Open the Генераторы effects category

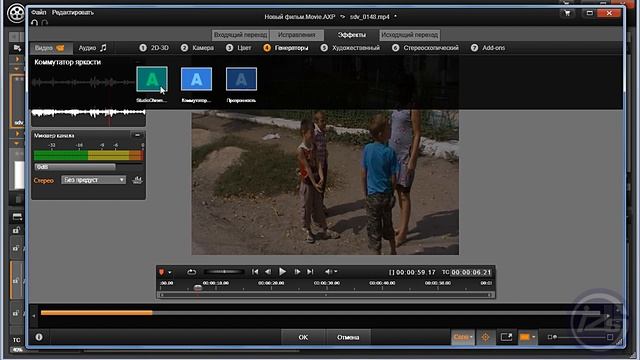point(286,48)
